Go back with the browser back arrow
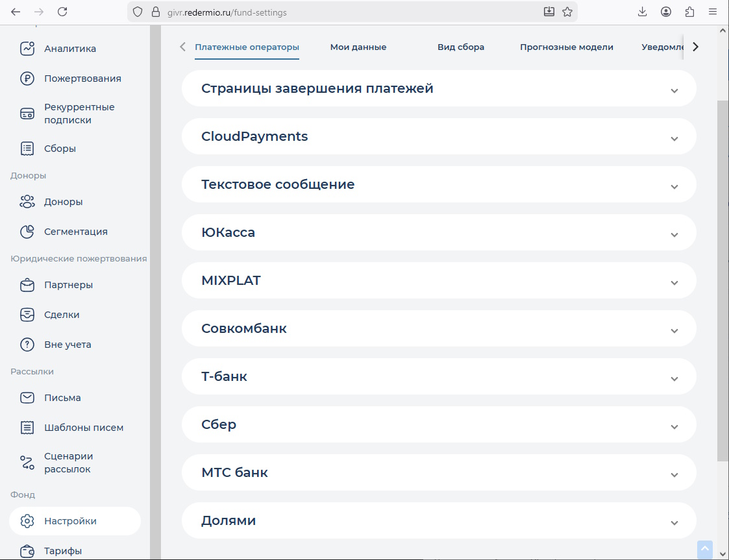The width and height of the screenshot is (729, 560). tap(16, 12)
